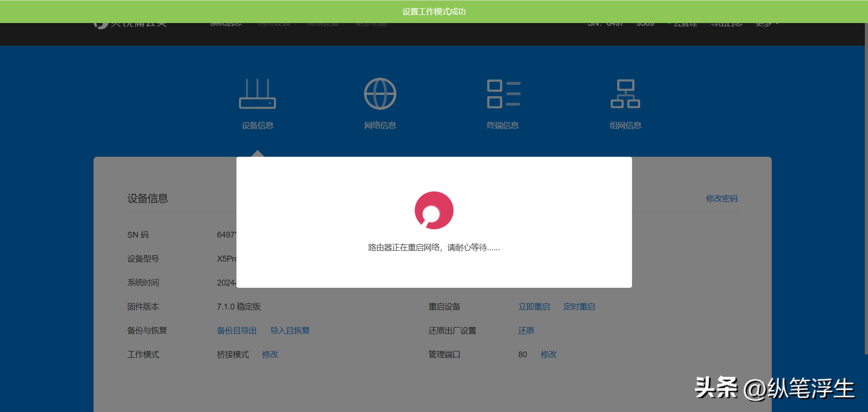This screenshot has width=868, height=412.
Task: Click the 修改密码 link
Action: [x=722, y=199]
